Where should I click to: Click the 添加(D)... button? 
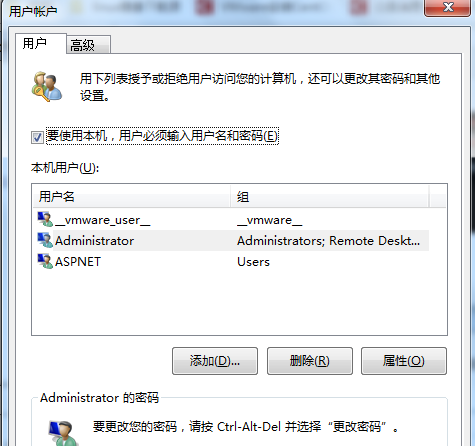pos(215,361)
